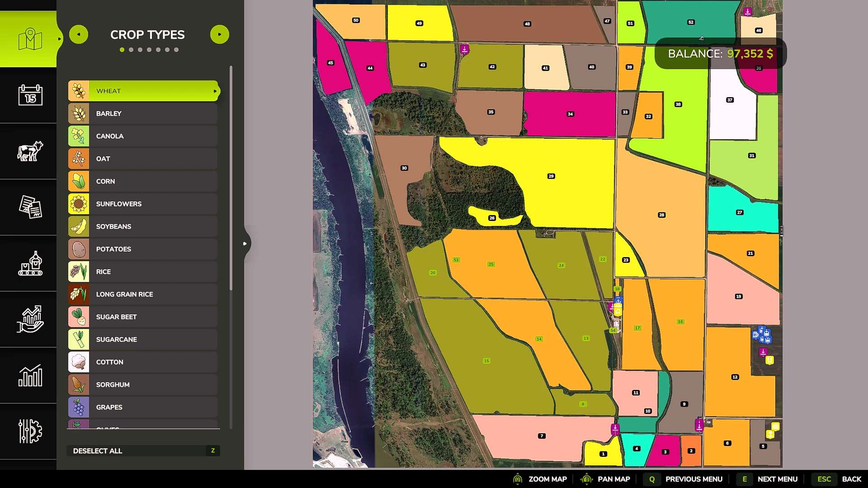Click Next Menu in bottom bar
The image size is (868, 488).
coord(777,479)
